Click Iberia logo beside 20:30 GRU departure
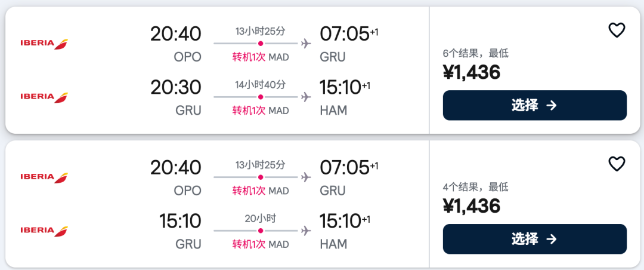Screen dimensions: 644x270 point(44,97)
